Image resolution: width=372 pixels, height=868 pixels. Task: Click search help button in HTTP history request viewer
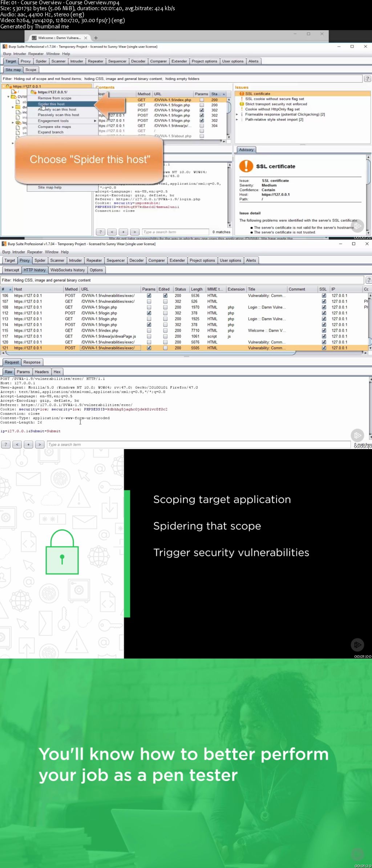coord(6,444)
